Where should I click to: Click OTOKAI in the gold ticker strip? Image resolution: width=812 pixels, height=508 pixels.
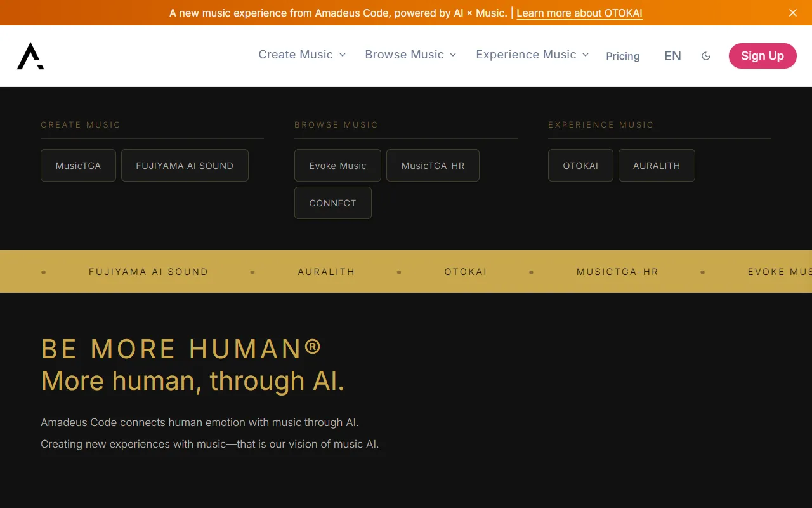(466, 272)
